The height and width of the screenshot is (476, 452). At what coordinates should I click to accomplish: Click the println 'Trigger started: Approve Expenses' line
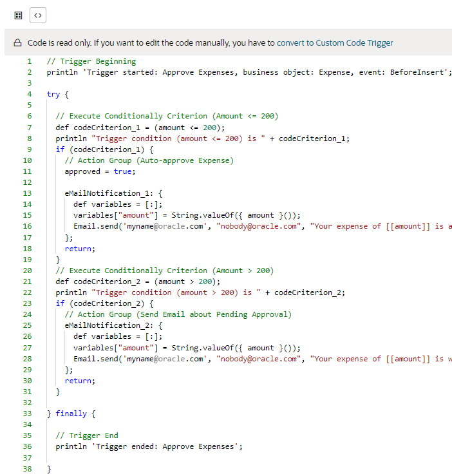point(249,72)
